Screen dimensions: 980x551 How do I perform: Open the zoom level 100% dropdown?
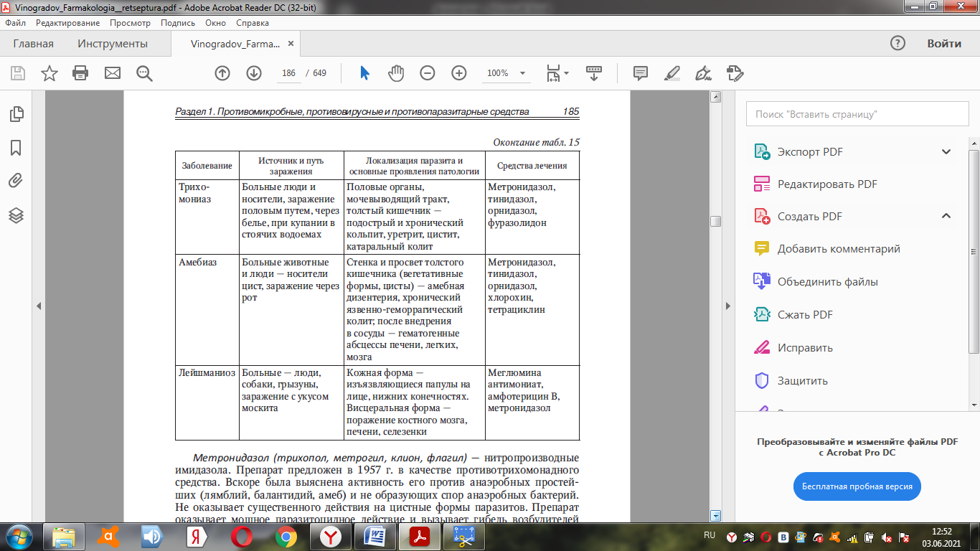click(522, 73)
